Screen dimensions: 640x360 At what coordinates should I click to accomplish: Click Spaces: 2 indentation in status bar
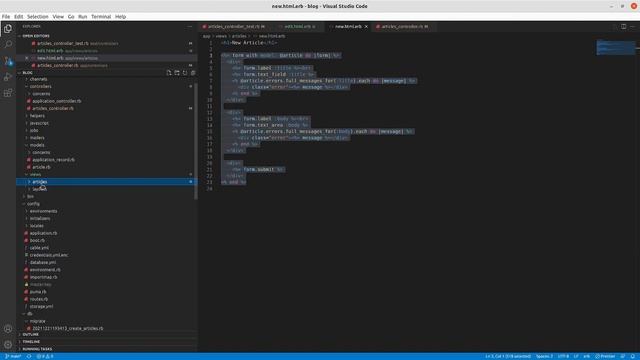pos(544,356)
